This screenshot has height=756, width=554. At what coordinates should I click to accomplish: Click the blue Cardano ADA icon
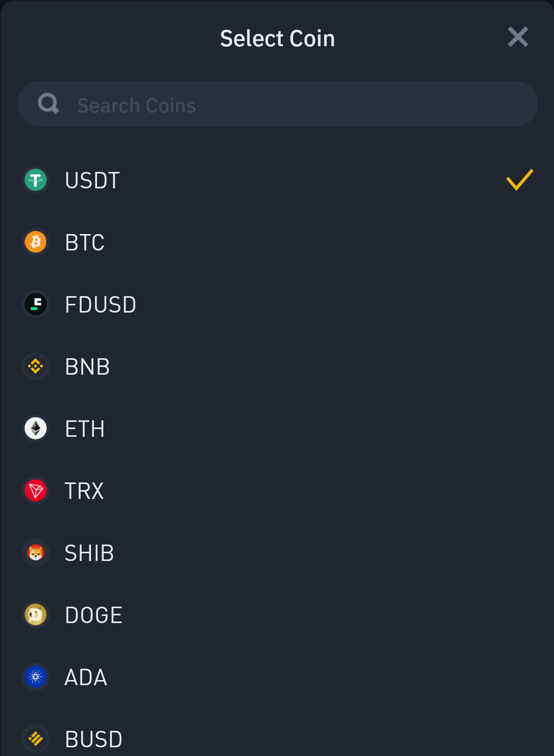35,677
